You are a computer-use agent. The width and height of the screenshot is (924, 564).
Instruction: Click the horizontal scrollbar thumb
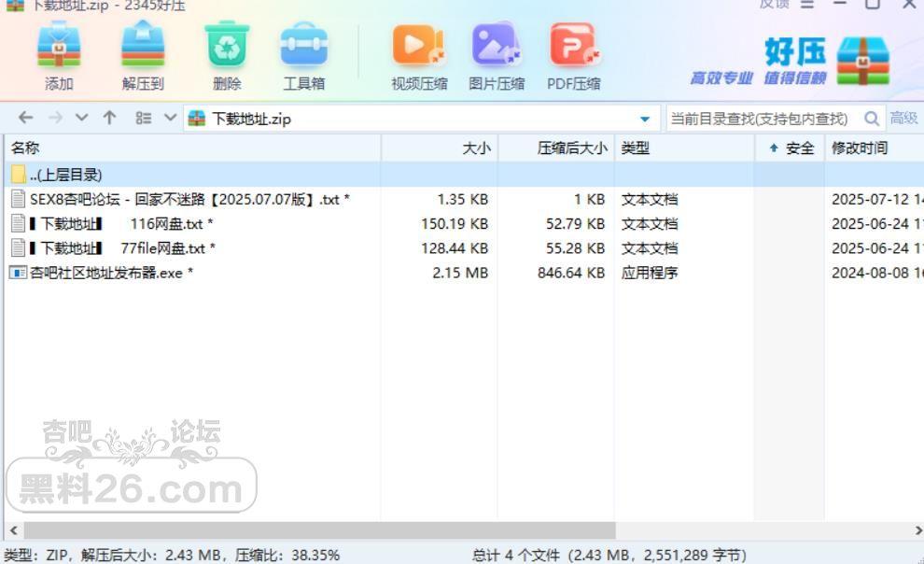pyautogui.click(x=319, y=529)
